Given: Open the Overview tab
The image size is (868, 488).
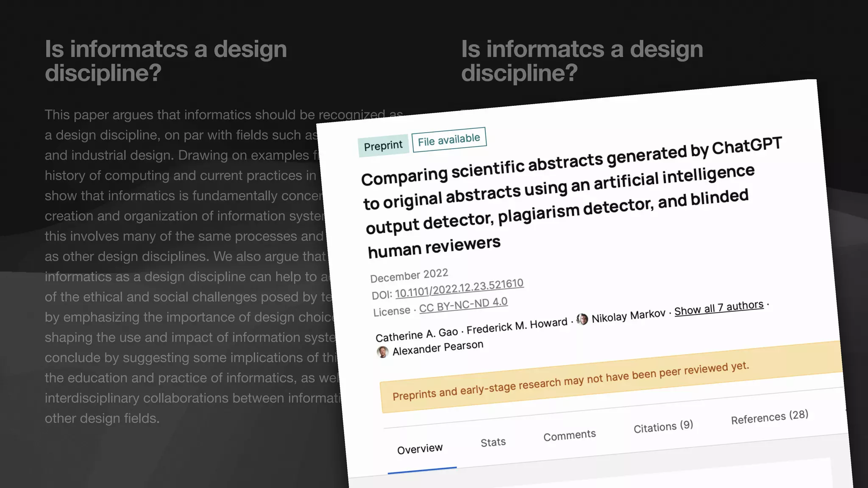Looking at the screenshot, I should click(420, 449).
